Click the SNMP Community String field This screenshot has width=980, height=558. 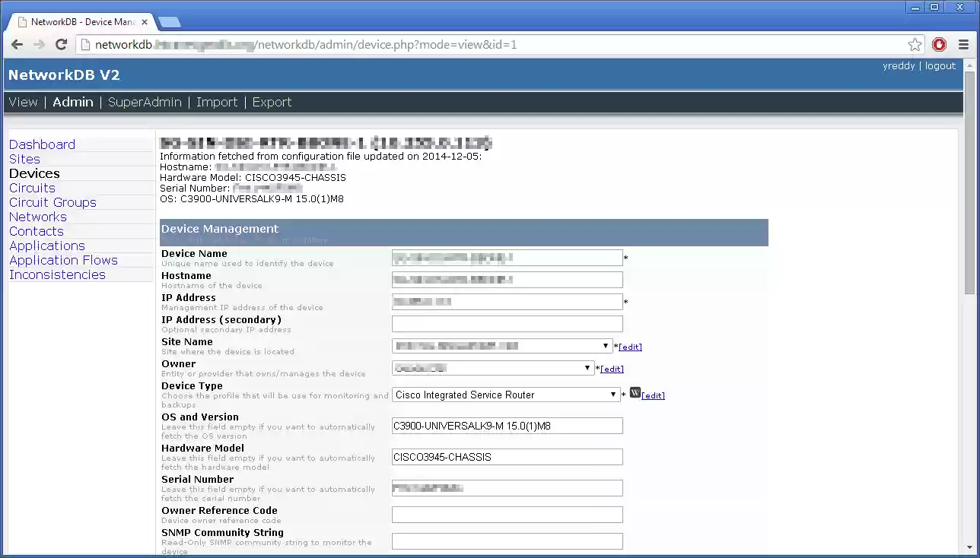(x=507, y=541)
